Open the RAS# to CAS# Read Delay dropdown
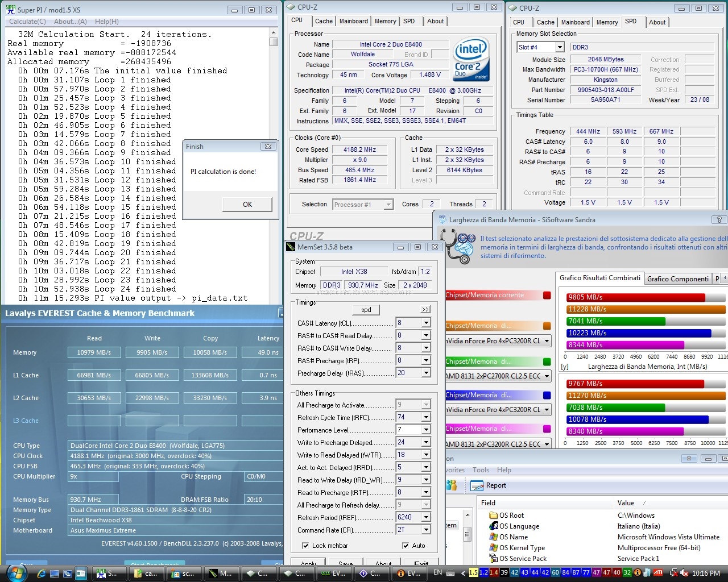The width and height of the screenshot is (728, 582). [x=425, y=335]
